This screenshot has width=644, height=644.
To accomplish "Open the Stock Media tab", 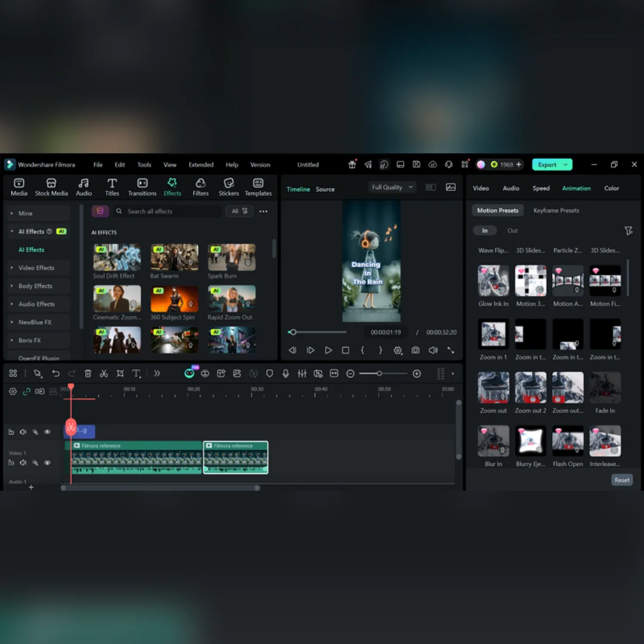I will pos(51,187).
